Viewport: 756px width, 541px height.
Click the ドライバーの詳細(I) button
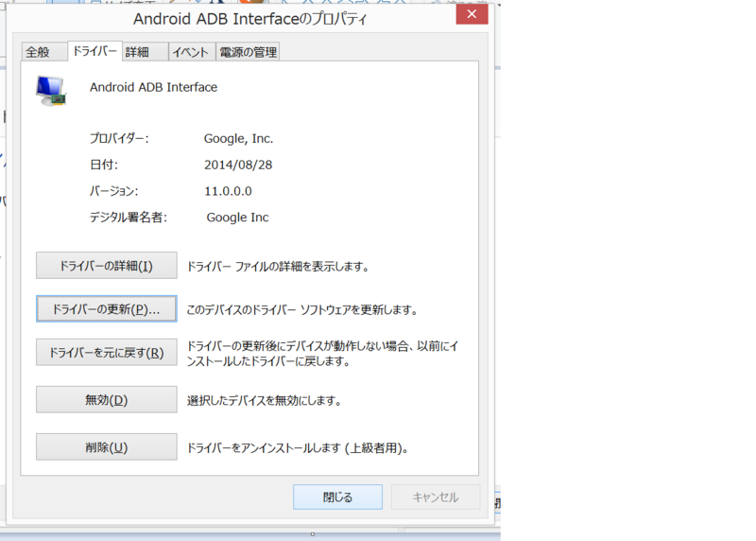pos(107,266)
